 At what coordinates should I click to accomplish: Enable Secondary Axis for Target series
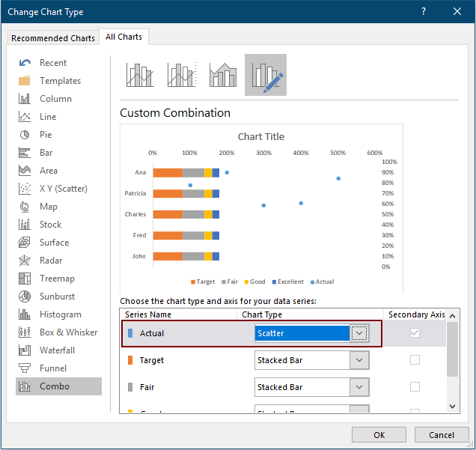[415, 360]
